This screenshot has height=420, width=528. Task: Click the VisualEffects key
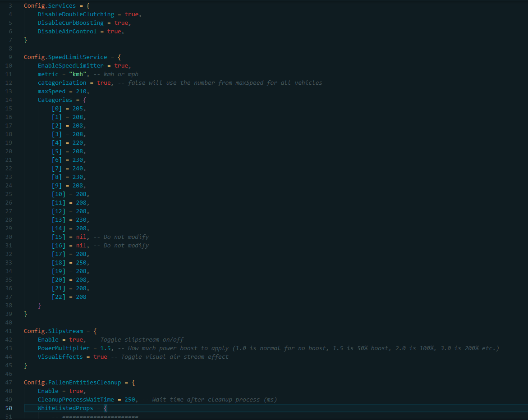60,357
